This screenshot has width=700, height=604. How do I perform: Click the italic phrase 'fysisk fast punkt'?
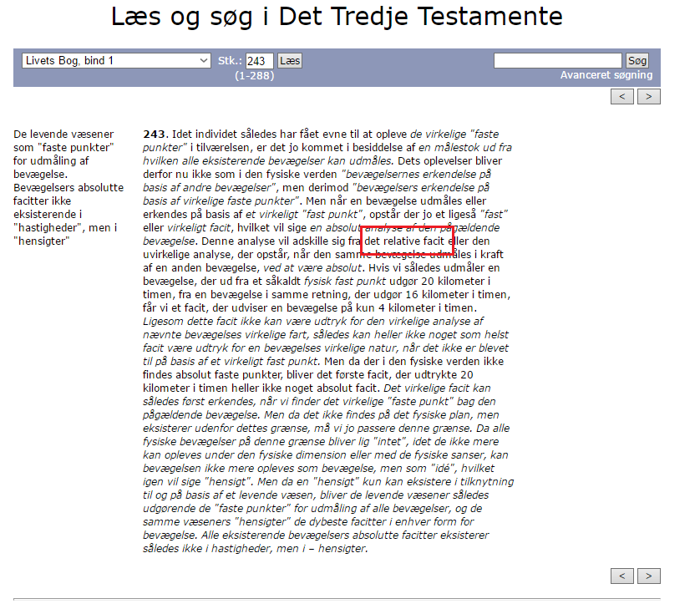pos(345,282)
